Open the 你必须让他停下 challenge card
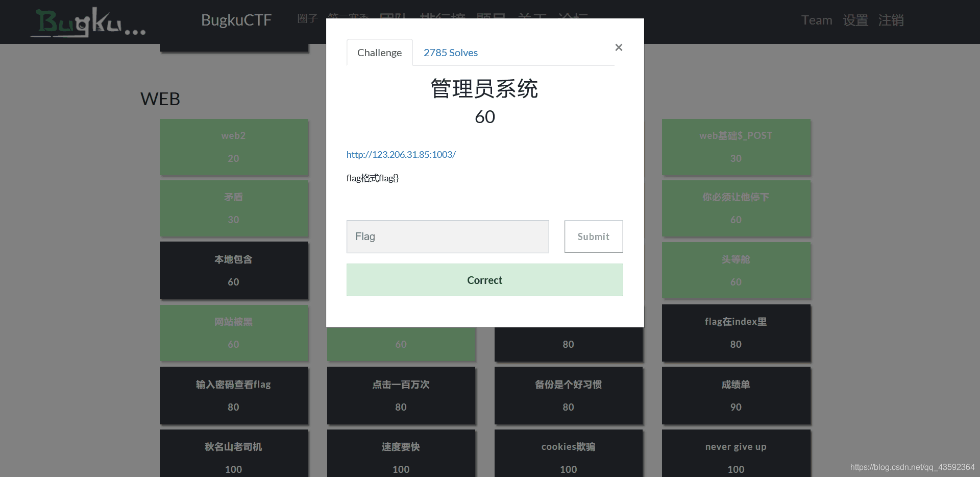 tap(736, 208)
